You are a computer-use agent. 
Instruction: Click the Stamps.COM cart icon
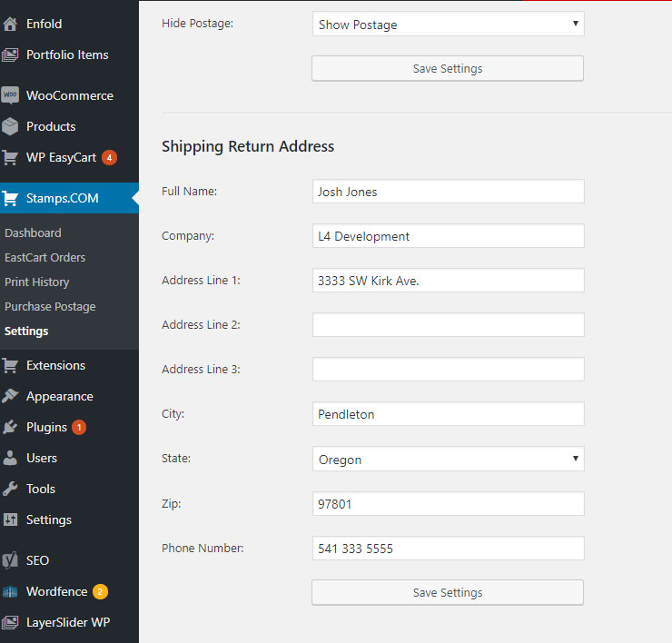[10, 199]
